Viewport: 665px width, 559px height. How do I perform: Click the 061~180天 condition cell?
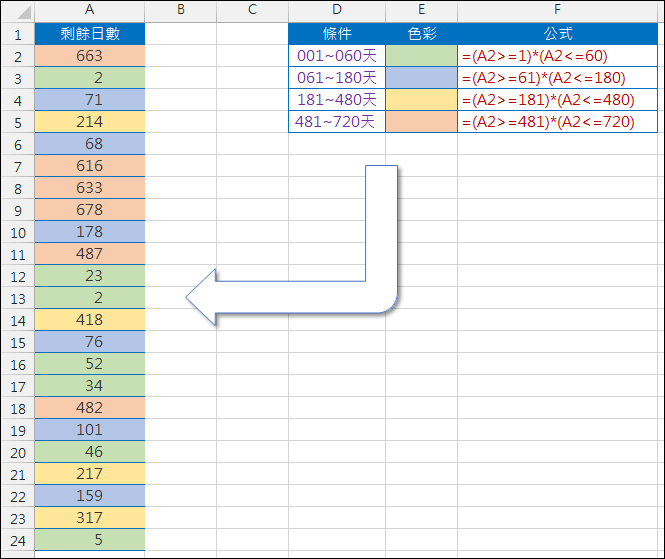pos(337,78)
